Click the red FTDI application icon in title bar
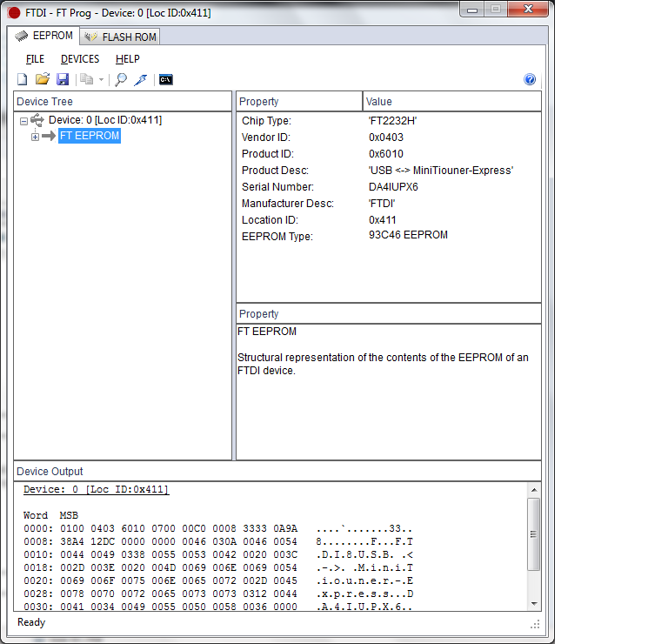Screen dimensions: 668x644 14,13
